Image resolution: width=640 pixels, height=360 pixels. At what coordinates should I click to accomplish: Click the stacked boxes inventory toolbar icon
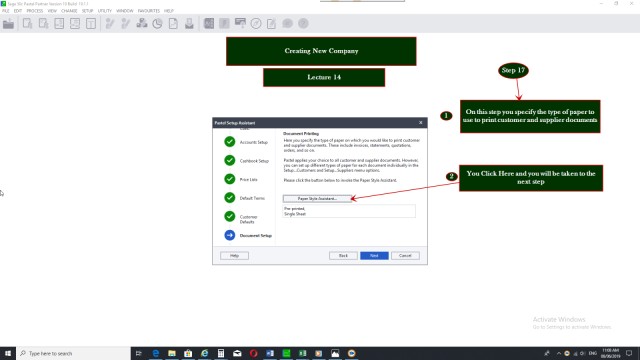tap(142, 24)
